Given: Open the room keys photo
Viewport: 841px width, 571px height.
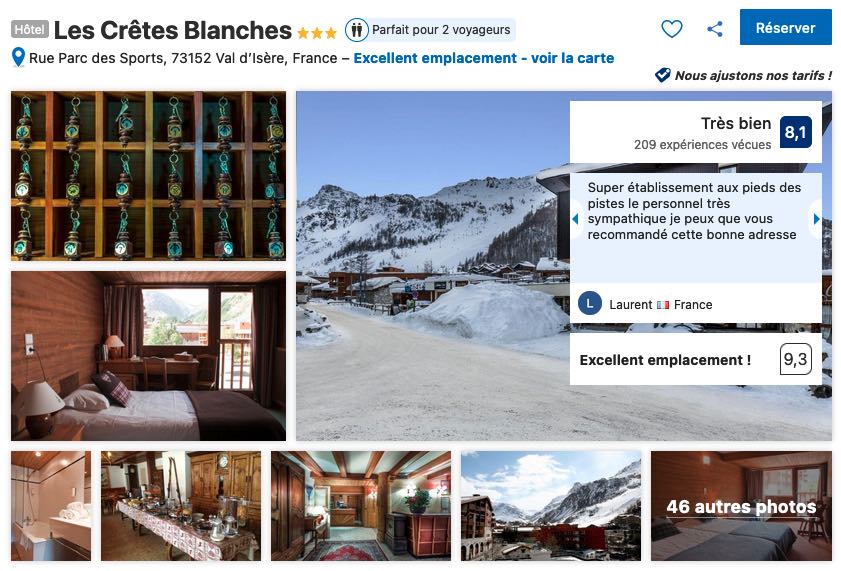Looking at the screenshot, I should tap(149, 176).
